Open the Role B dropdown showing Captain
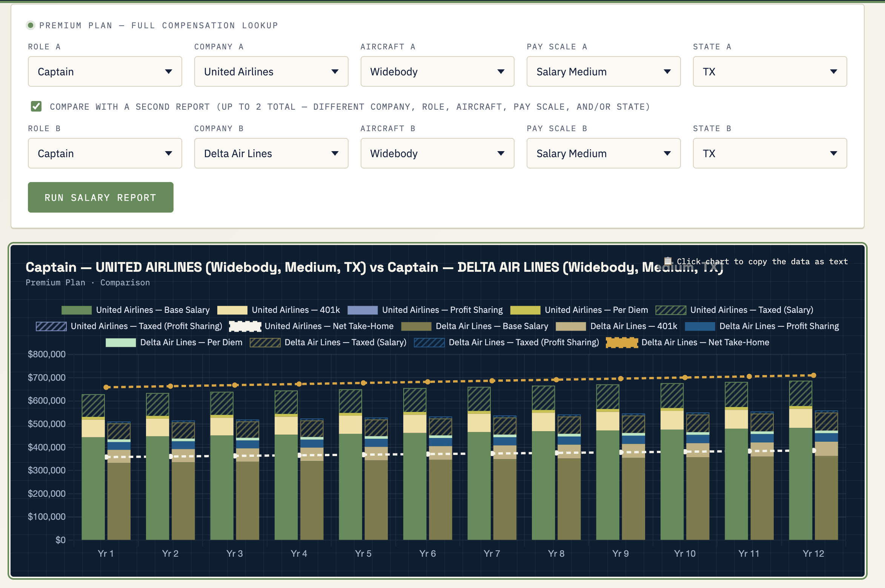Screen dimensions: 885x588 105,153
